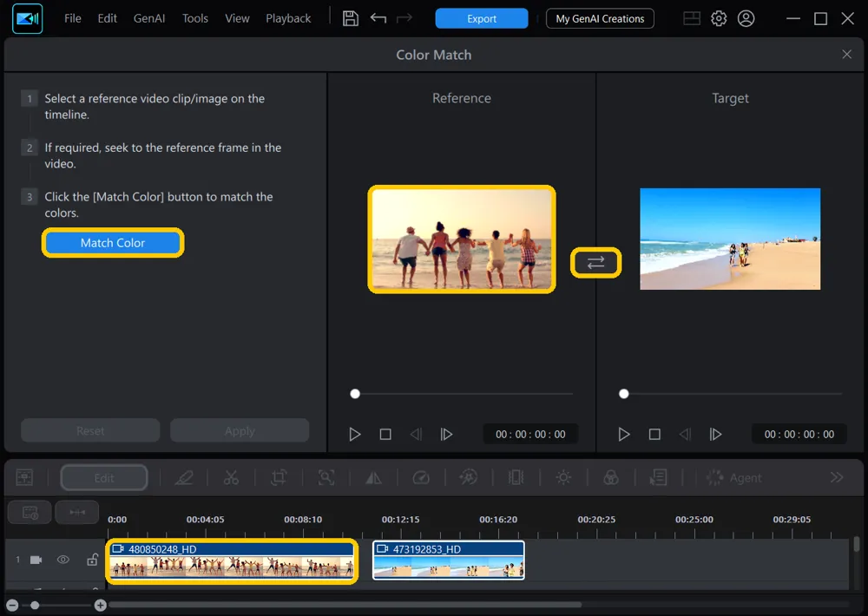Open the speed gauge tool
Image resolution: width=868 pixels, height=616 pixels.
[x=421, y=478]
